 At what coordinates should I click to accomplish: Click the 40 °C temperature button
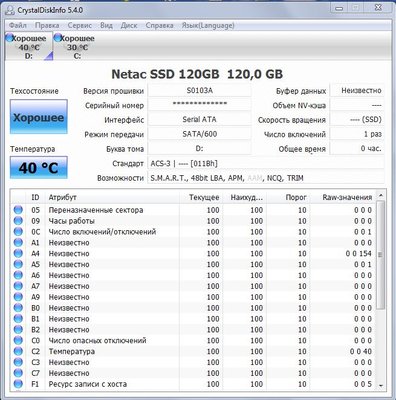click(x=39, y=167)
